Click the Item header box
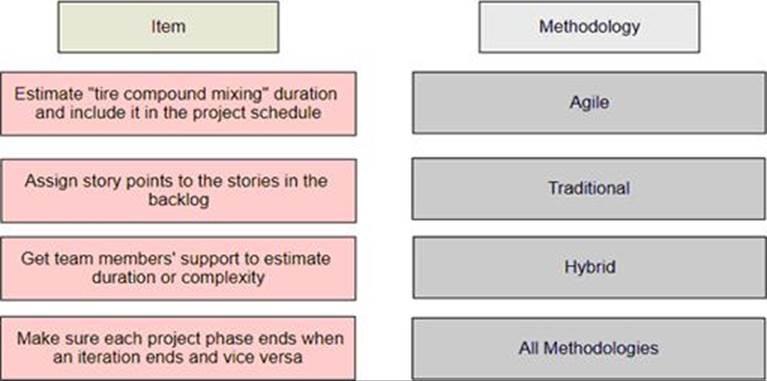This screenshot has width=767, height=381. 168,27
